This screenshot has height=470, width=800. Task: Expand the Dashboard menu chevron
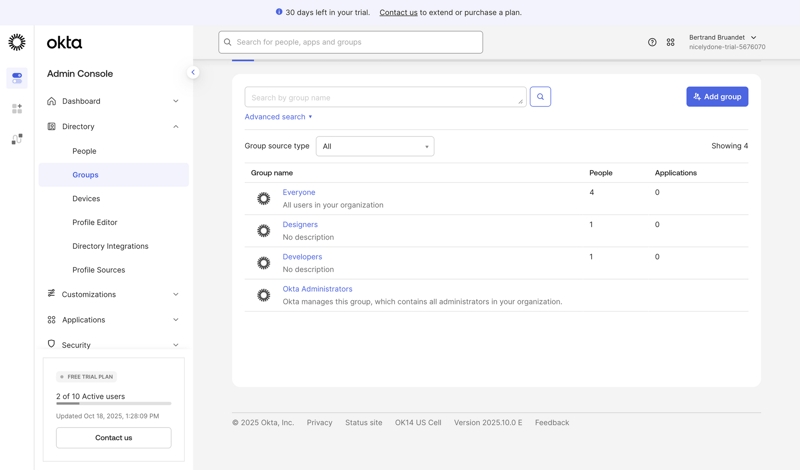176,101
